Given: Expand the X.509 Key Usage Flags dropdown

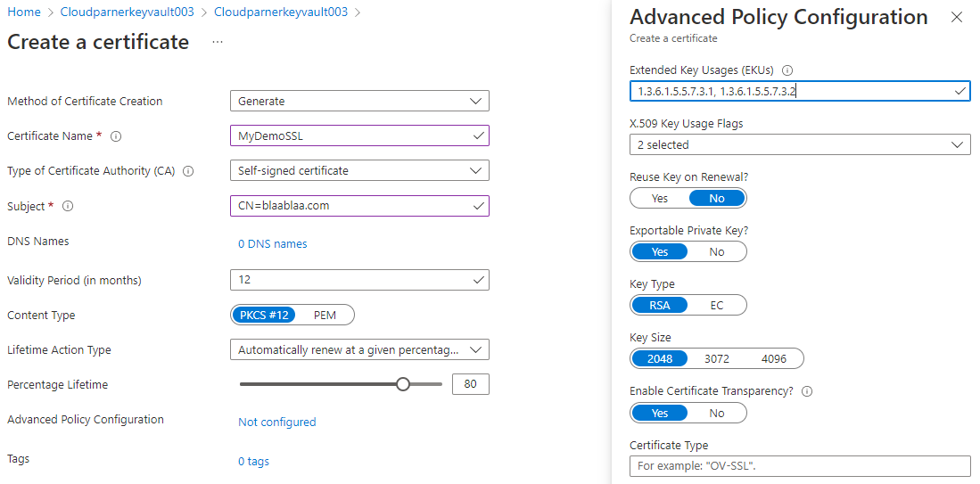Looking at the screenshot, I should (799, 144).
